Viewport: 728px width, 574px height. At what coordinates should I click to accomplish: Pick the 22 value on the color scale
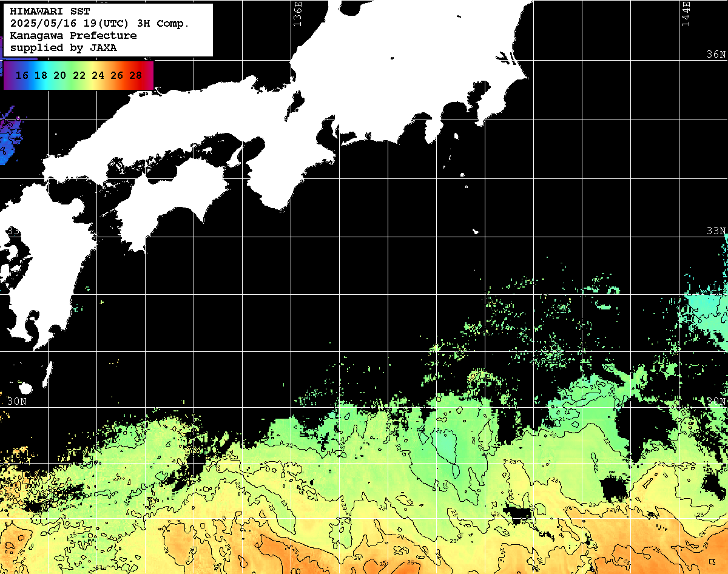pyautogui.click(x=79, y=76)
